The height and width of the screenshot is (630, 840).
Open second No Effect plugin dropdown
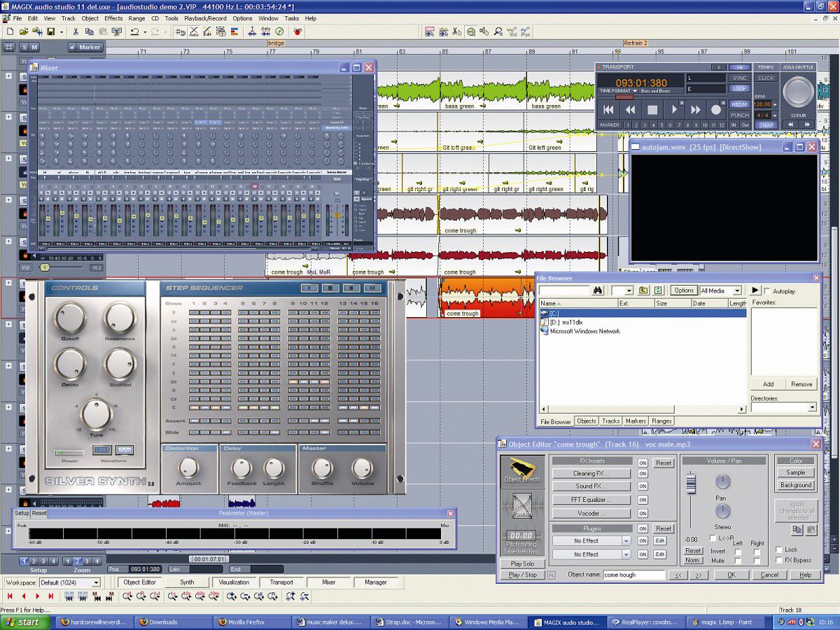click(626, 554)
